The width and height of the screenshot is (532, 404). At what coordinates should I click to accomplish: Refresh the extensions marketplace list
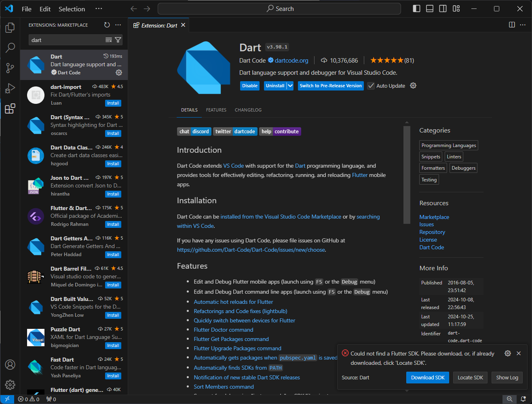[x=107, y=25]
